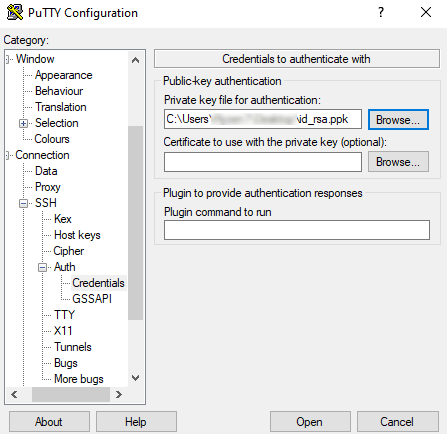This screenshot has height=434, width=447.
Task: Collapse the Window tree node
Action: 7,59
